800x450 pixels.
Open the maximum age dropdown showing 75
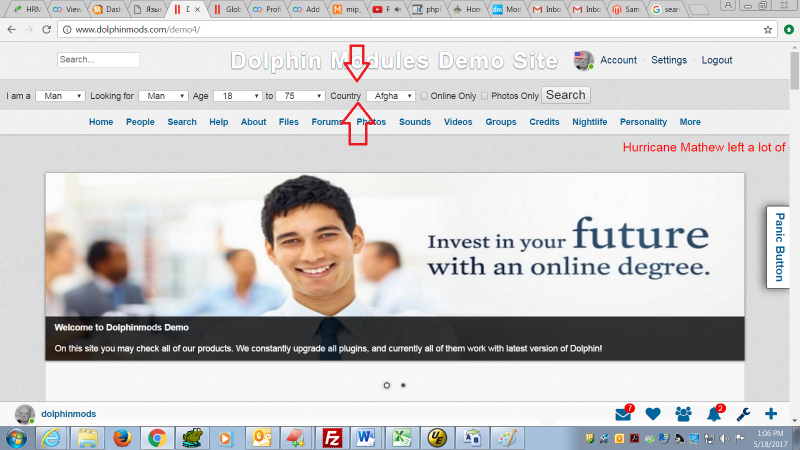pyautogui.click(x=301, y=96)
